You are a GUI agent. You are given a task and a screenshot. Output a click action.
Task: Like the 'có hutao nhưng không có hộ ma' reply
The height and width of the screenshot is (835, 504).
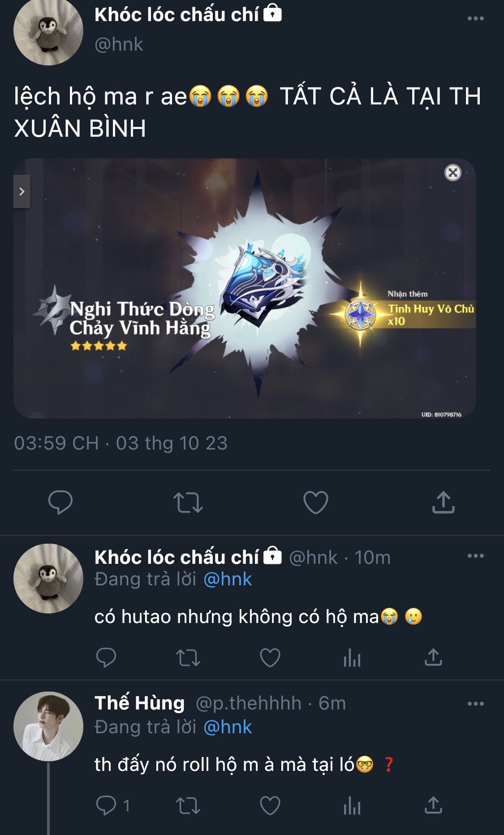[x=270, y=658]
